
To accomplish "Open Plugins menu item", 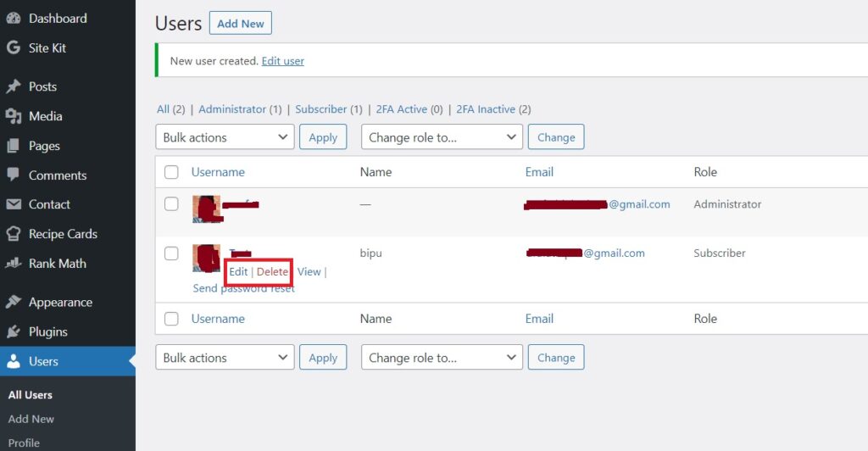I will tap(48, 331).
